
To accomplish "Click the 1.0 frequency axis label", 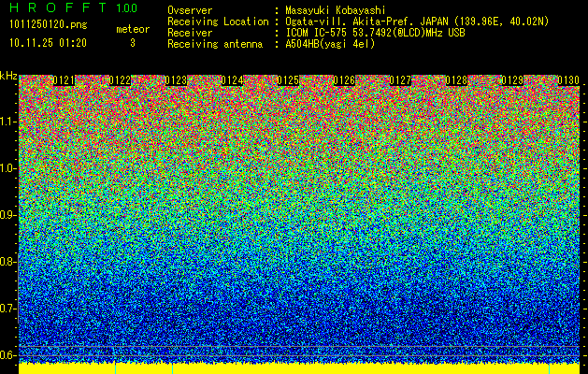I will tap(8, 168).
